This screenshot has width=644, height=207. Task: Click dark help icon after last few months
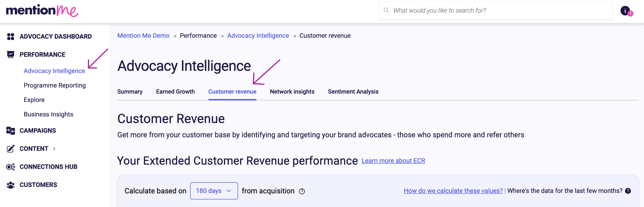click(628, 191)
